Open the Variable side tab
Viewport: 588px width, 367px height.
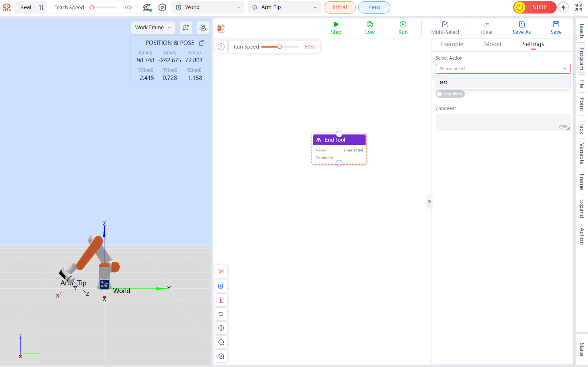point(582,154)
